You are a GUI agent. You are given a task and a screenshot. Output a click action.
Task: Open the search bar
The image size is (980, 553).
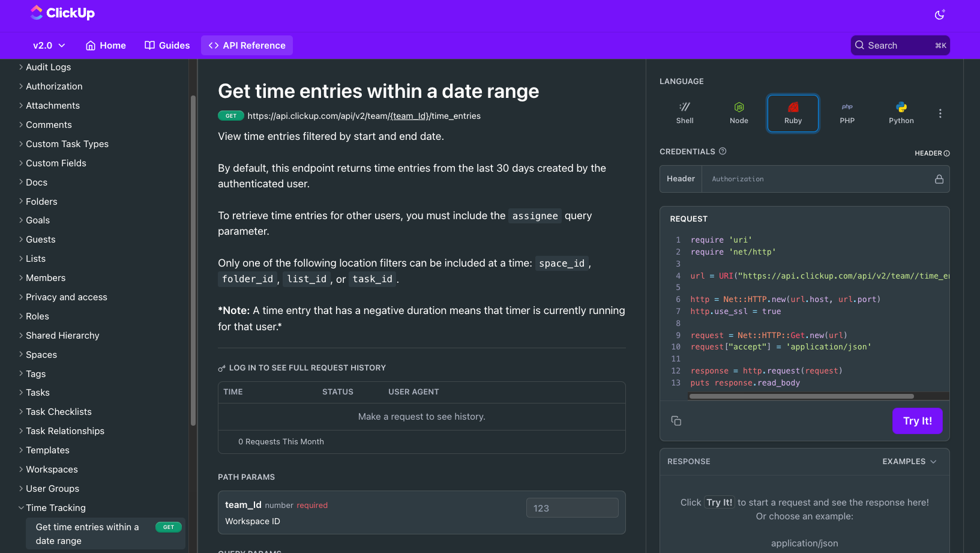[900, 45]
